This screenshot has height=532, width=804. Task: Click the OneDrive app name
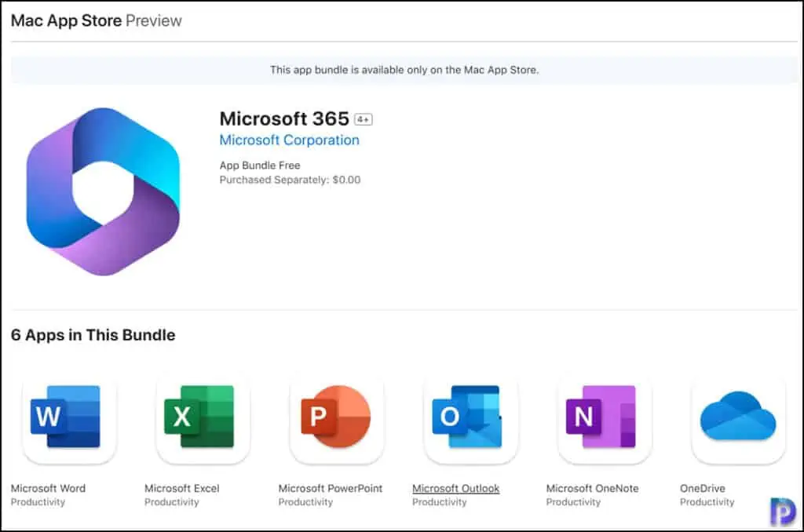(703, 488)
